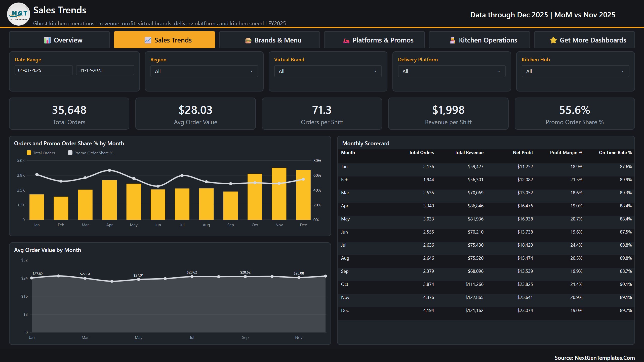Click Feb total revenue $56,301

coord(475,180)
